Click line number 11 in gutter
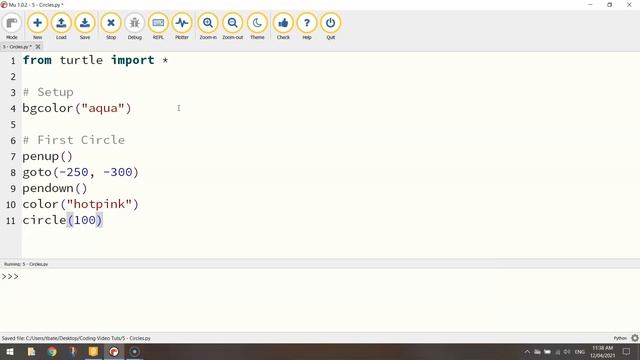Viewport: 640px width, 360px height. click(11, 221)
